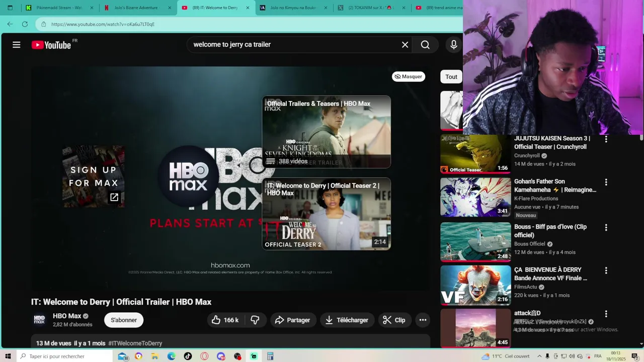Viewport: 644px width, 362px height.
Task: Click the sidebar scroll-down arrow
Action: click(x=641, y=344)
